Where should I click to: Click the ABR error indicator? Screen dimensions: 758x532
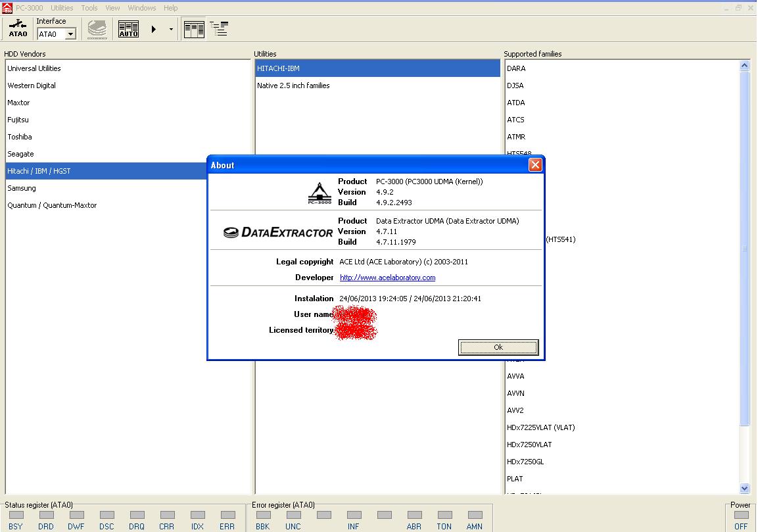pyautogui.click(x=414, y=515)
